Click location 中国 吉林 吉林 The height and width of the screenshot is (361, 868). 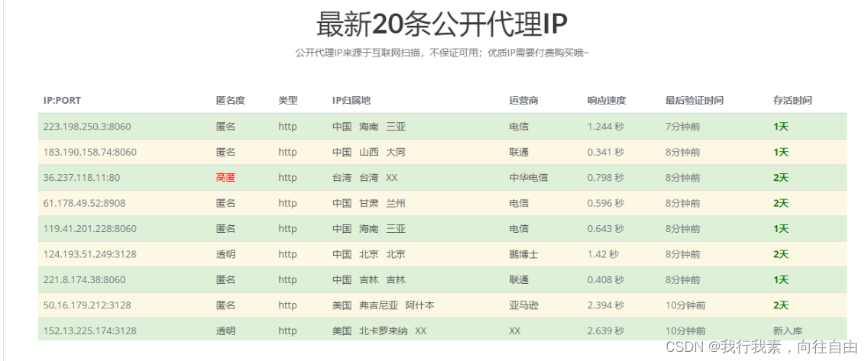tap(369, 280)
